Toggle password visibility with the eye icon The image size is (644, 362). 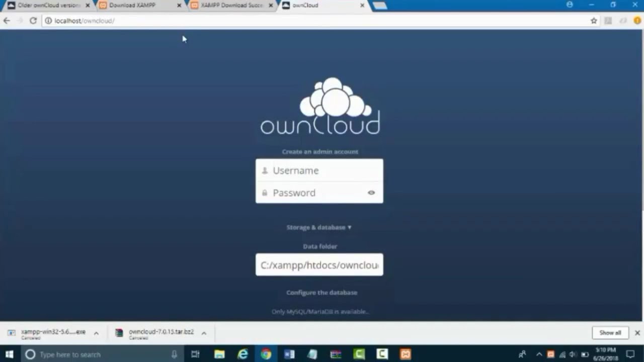pyautogui.click(x=371, y=193)
